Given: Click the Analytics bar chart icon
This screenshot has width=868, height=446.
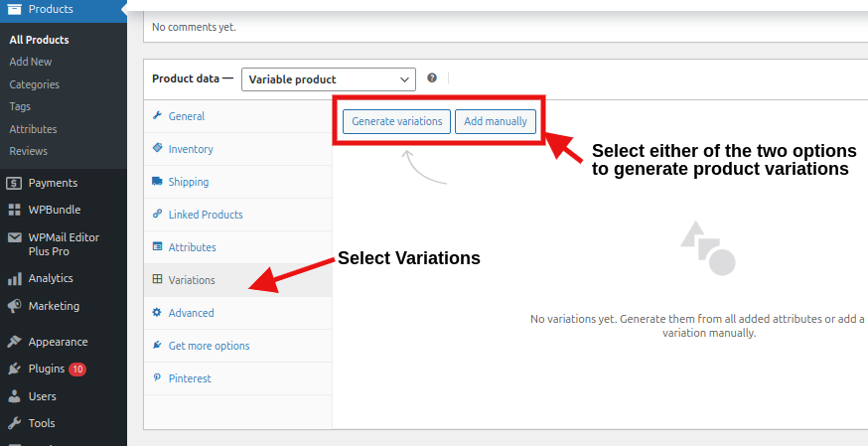Looking at the screenshot, I should (x=15, y=279).
